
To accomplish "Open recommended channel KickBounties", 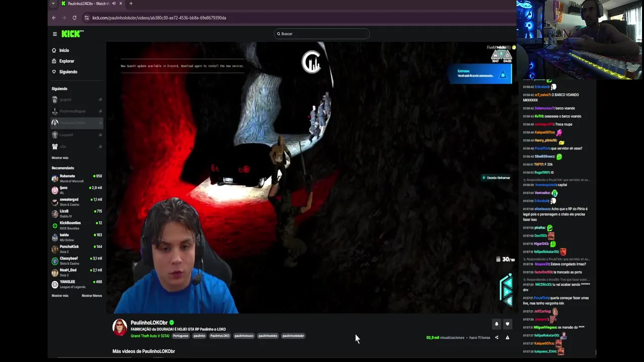I will [x=77, y=225].
